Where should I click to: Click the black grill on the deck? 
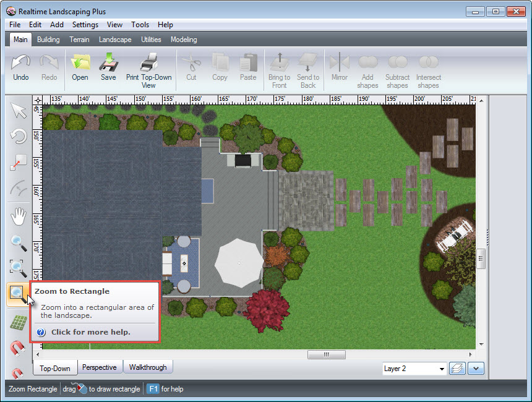tap(243, 161)
